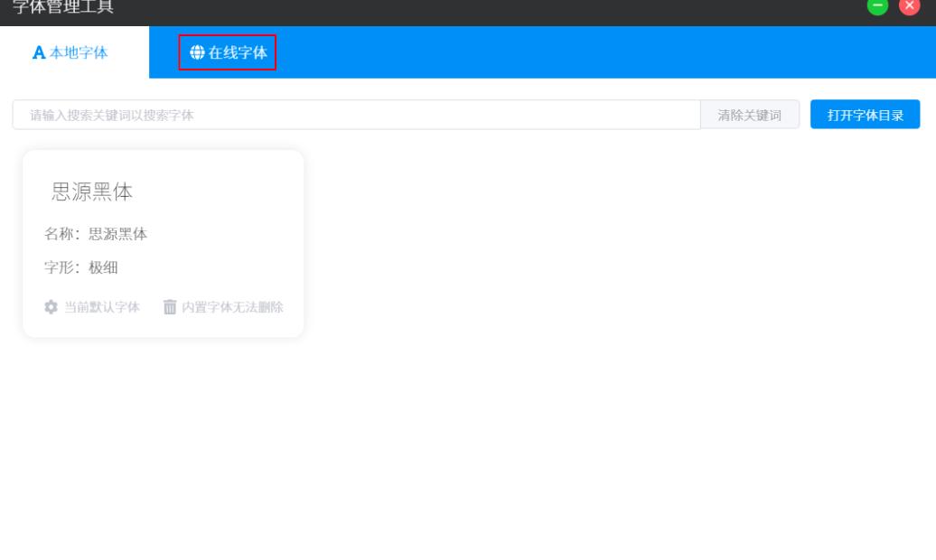Image resolution: width=936 pixels, height=560 pixels.
Task: Open the fonts folder via 打开字体目录
Action: point(865,116)
